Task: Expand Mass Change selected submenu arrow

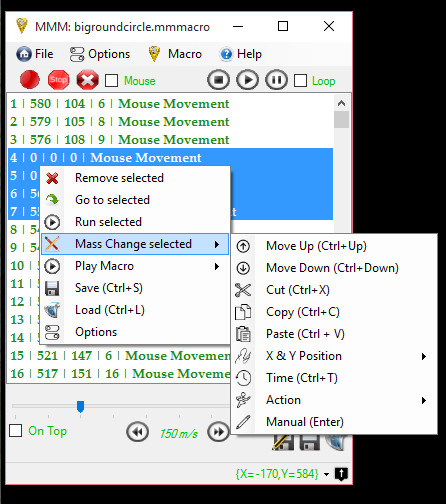Action: [217, 244]
